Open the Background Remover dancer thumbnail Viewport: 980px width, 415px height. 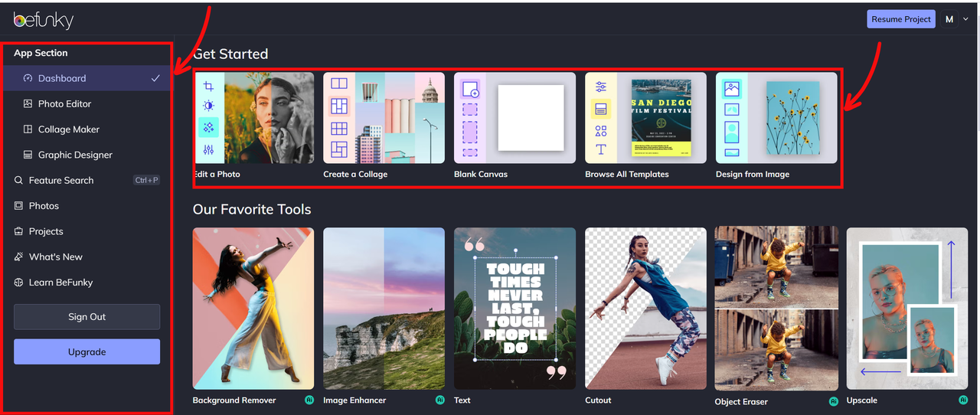pyautogui.click(x=253, y=308)
